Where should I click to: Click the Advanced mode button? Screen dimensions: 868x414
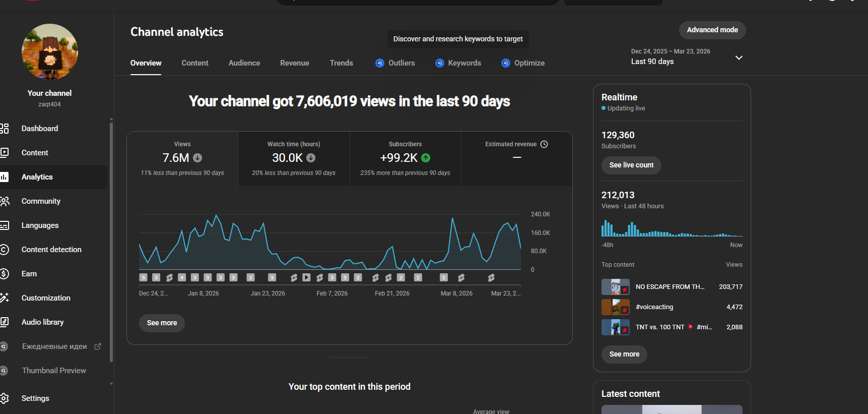click(712, 30)
